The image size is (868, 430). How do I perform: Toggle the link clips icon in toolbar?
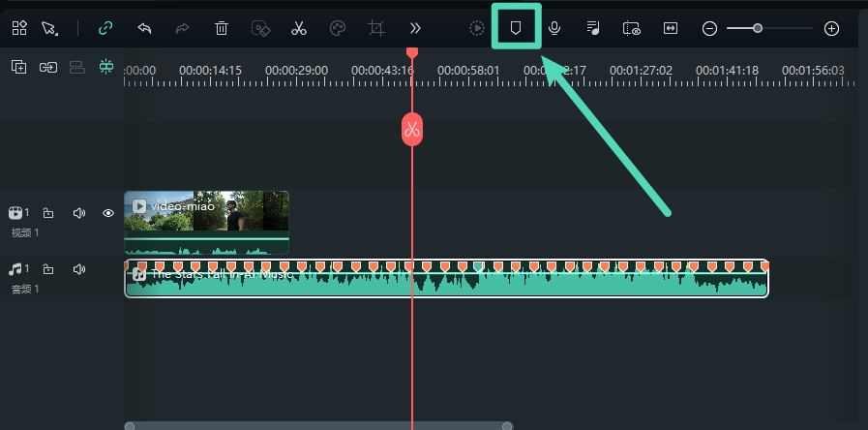pyautogui.click(x=105, y=28)
